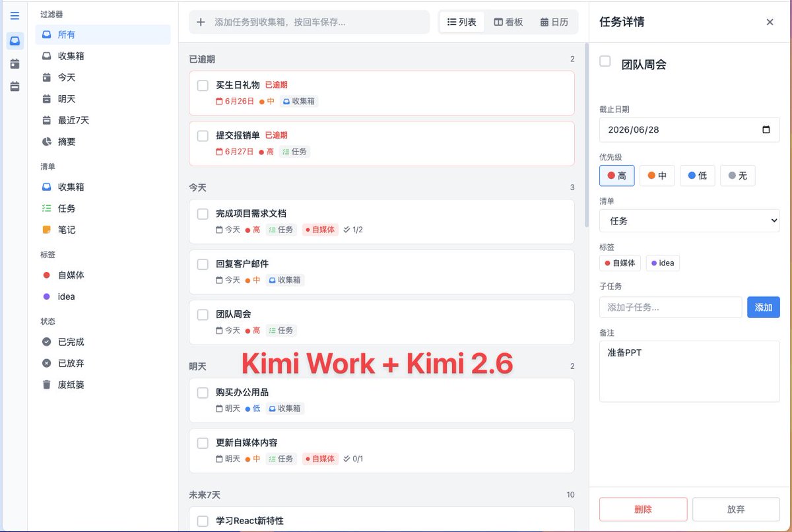Mark 团队周会 complete in details panel
The width and height of the screenshot is (792, 532).
point(605,61)
